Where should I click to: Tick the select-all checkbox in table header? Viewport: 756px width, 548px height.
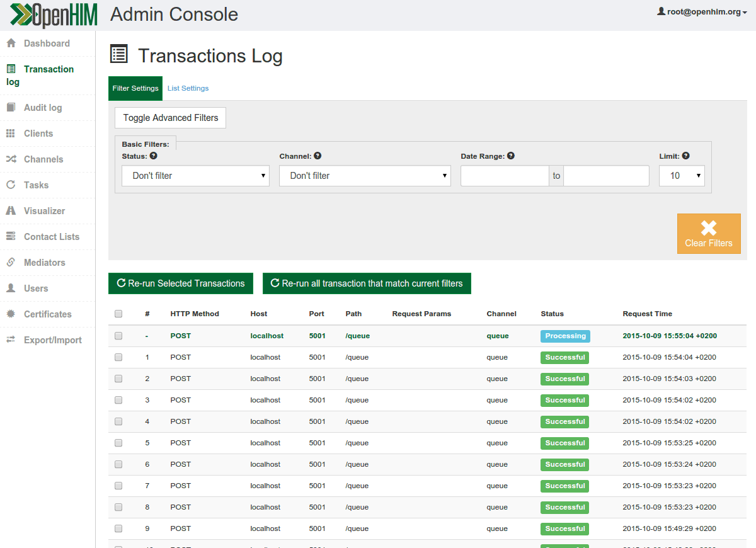[x=118, y=314]
